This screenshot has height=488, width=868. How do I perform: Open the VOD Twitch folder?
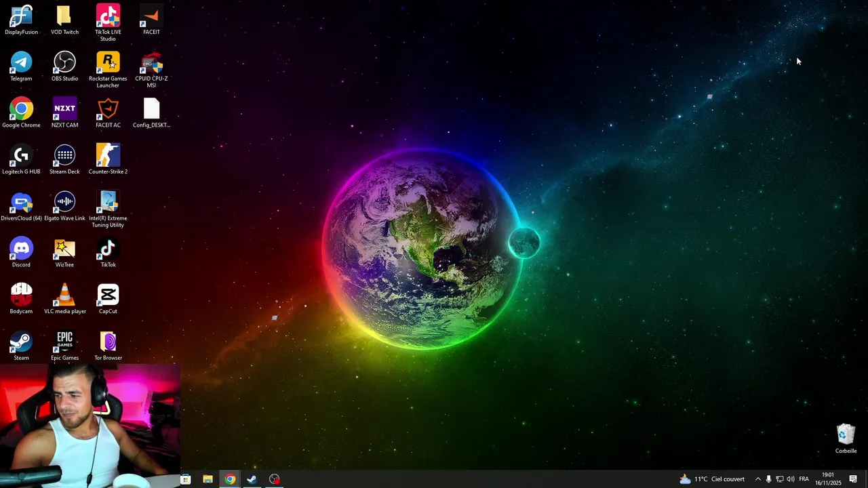click(x=64, y=20)
